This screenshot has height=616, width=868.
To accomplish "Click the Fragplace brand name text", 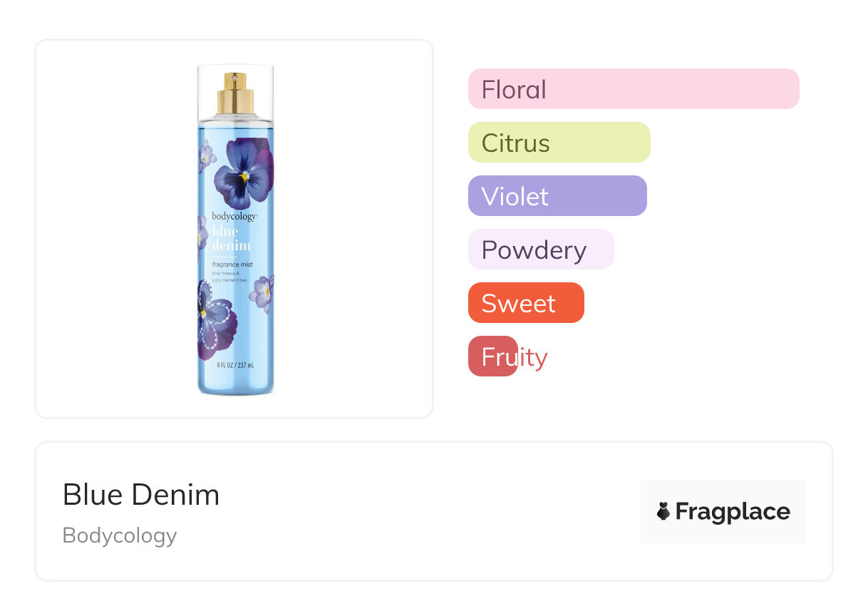I will click(733, 511).
